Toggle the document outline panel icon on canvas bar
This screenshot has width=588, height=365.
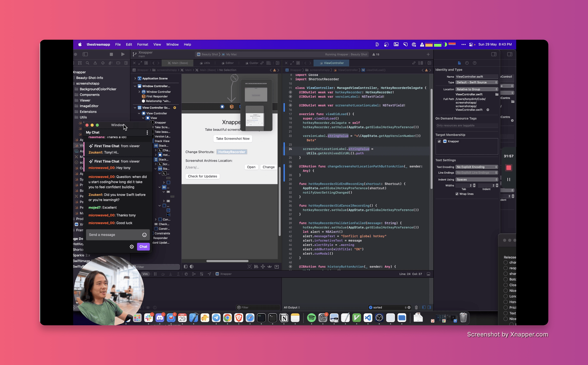[x=185, y=266]
